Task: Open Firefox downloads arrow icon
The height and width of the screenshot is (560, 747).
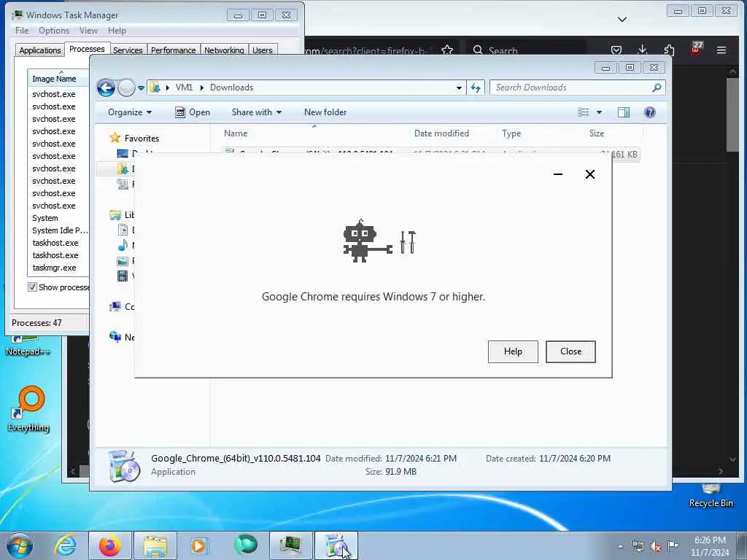Action: pos(642,50)
